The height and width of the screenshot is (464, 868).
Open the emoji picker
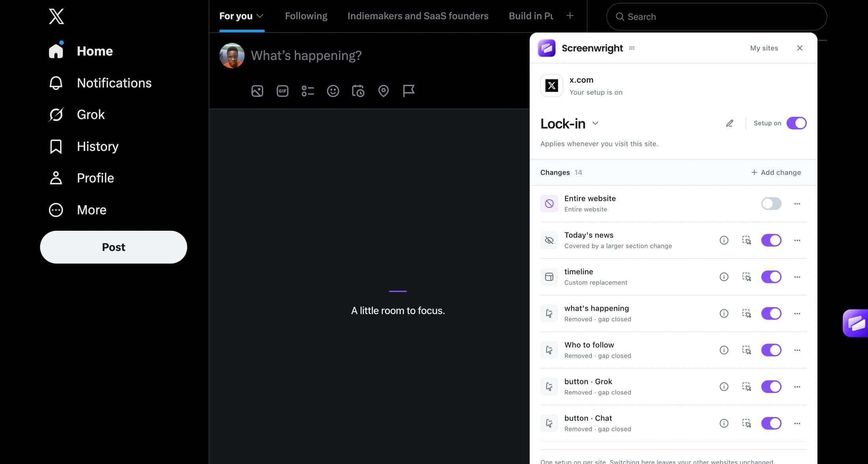pyautogui.click(x=333, y=91)
